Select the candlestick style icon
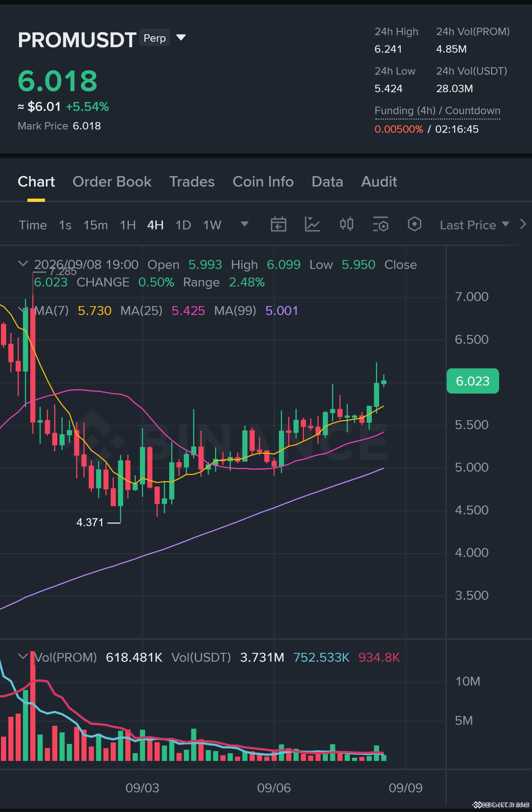The width and height of the screenshot is (532, 812). point(346,224)
